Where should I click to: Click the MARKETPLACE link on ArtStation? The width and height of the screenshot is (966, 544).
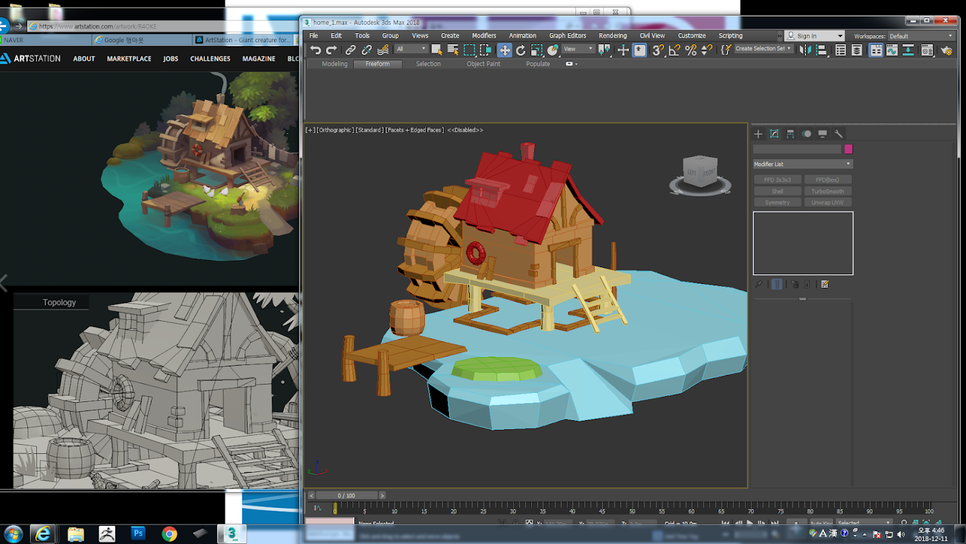[x=129, y=59]
